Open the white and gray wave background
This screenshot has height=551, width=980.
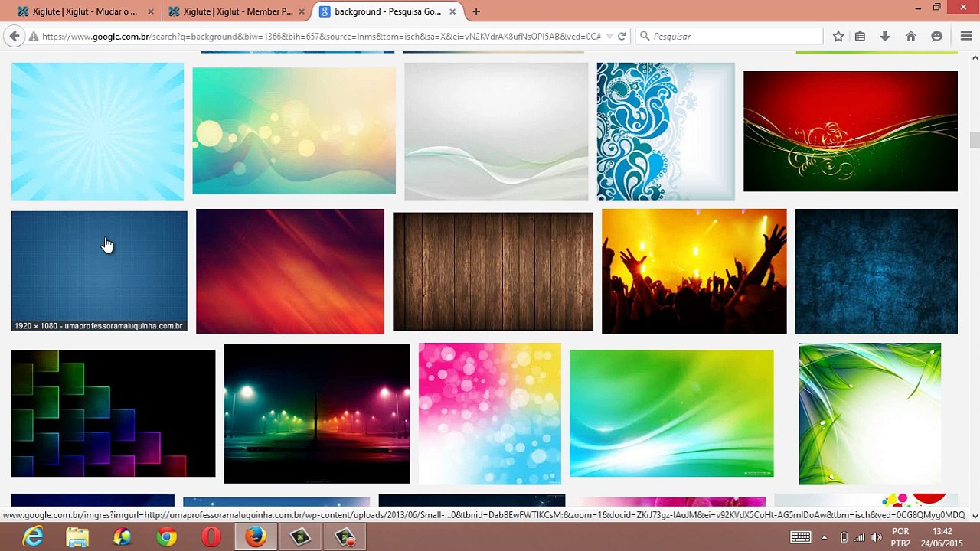496,131
